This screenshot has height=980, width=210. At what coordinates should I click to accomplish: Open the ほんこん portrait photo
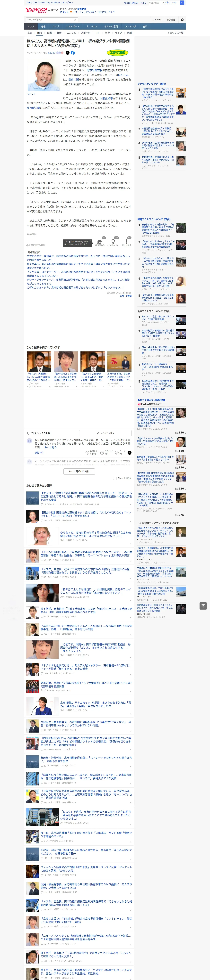click(x=44, y=75)
